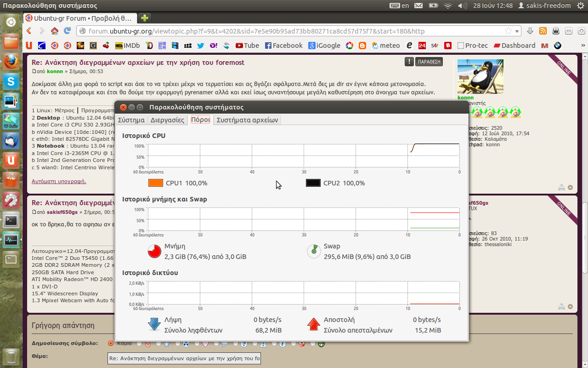Launch Skype from the Unity launcher

[x=11, y=82]
